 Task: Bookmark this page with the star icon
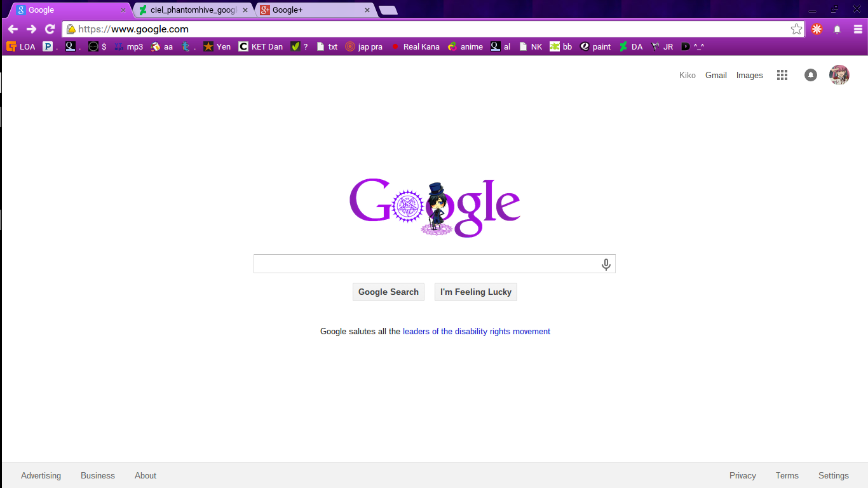point(796,29)
